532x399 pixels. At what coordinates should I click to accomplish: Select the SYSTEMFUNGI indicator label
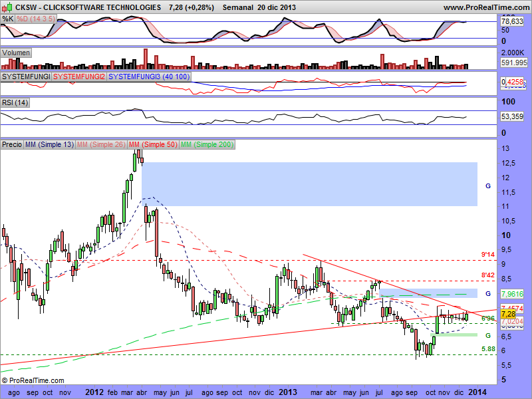(x=26, y=77)
